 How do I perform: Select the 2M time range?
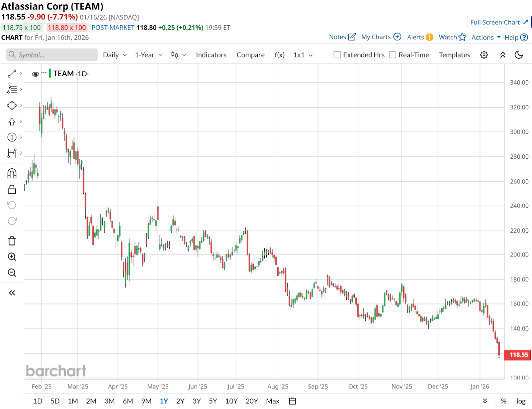(91, 401)
